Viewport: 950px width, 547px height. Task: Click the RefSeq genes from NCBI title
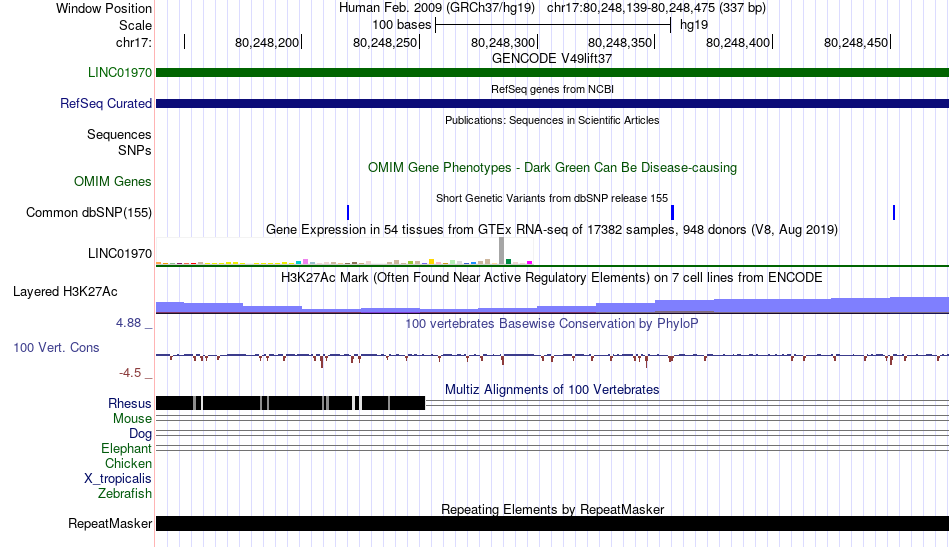click(552, 90)
